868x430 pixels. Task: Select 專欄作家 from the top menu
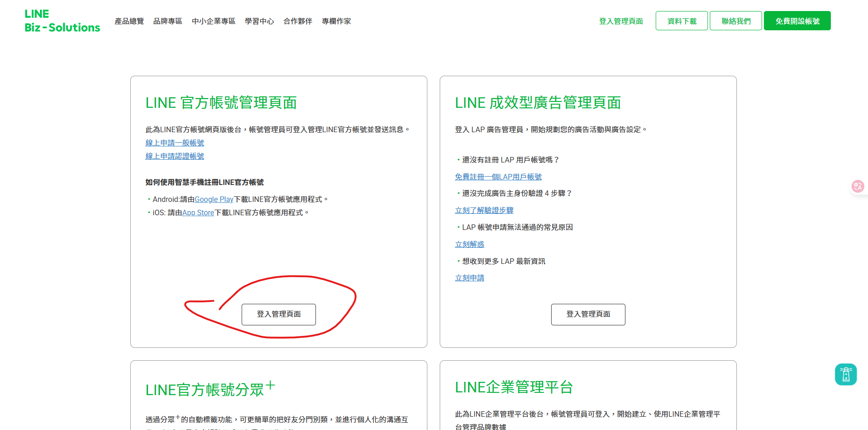pos(336,21)
